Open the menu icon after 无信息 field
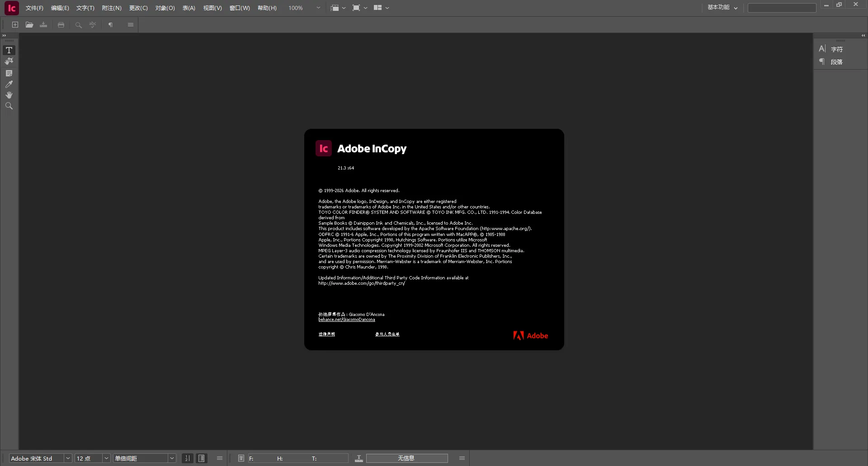868x466 pixels. 462,458
